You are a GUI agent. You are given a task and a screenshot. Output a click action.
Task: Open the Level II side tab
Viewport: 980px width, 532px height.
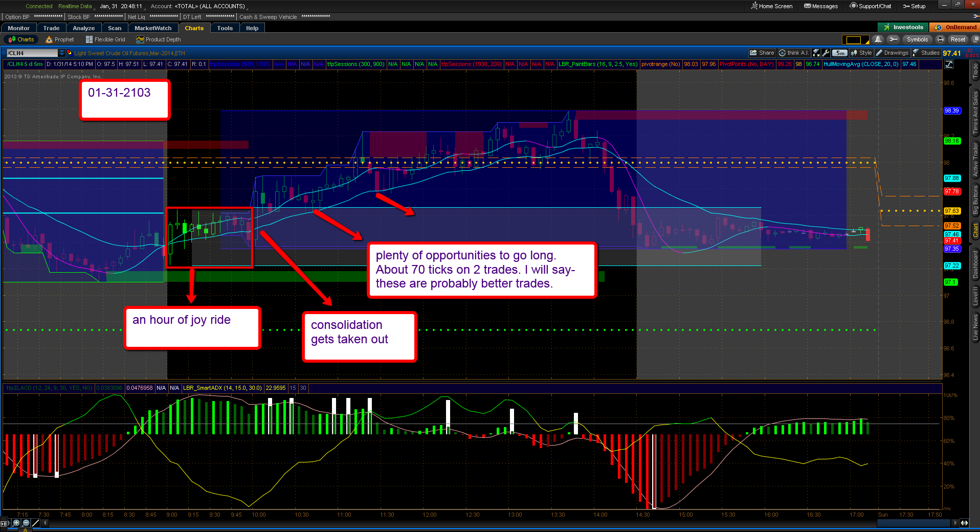[x=975, y=296]
